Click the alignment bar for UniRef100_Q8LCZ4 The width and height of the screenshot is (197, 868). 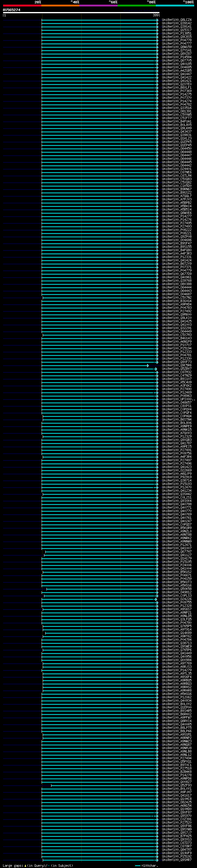100,20
